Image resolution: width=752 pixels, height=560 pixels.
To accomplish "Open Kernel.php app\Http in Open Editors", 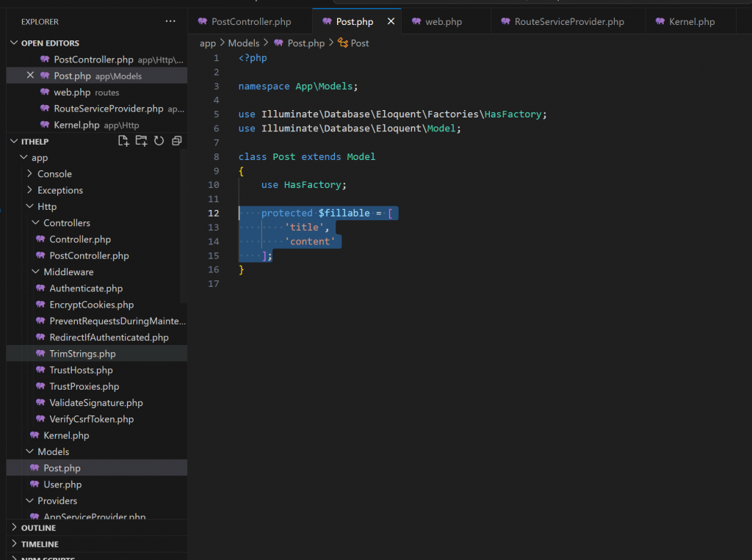I will [97, 125].
